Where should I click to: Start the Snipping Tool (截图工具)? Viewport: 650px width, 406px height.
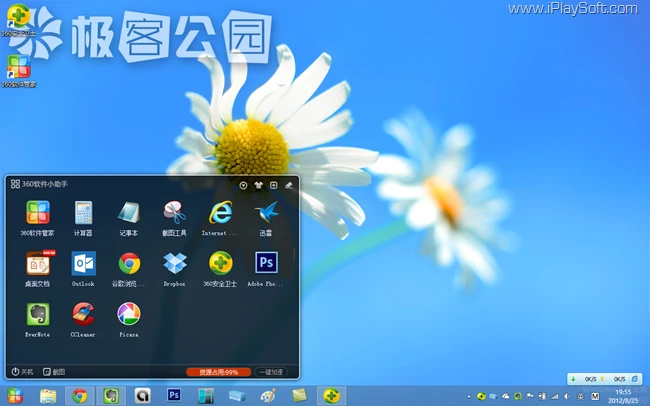[x=175, y=213]
